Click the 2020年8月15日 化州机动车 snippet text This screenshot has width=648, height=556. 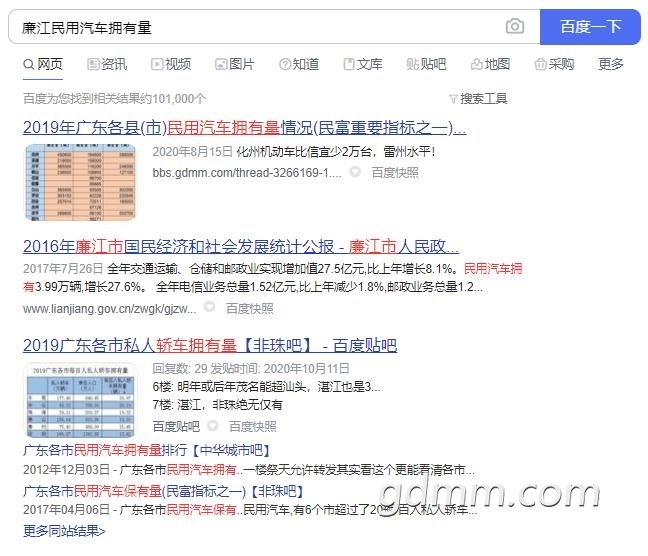pos(293,152)
